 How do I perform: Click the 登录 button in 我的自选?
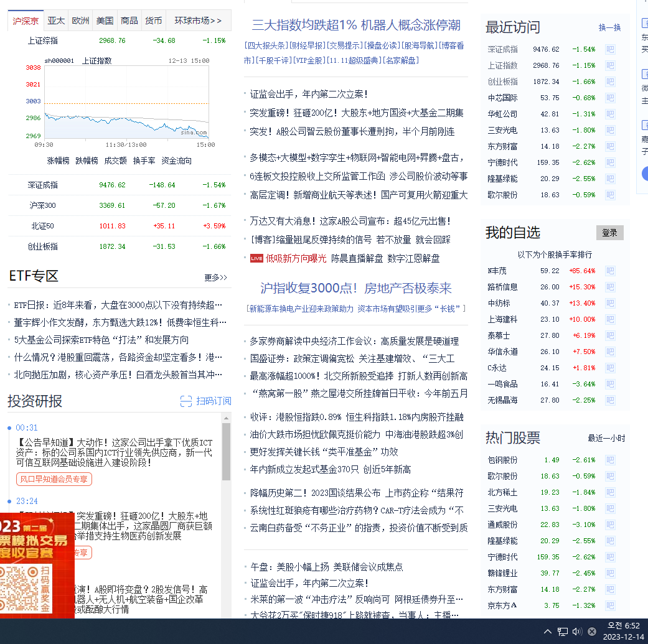(609, 233)
